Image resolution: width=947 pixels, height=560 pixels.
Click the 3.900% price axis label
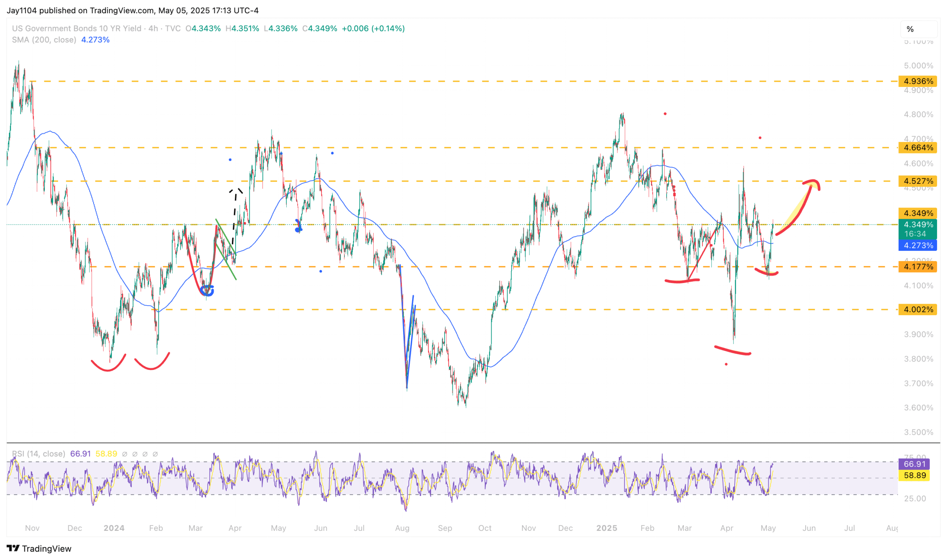[x=918, y=334]
